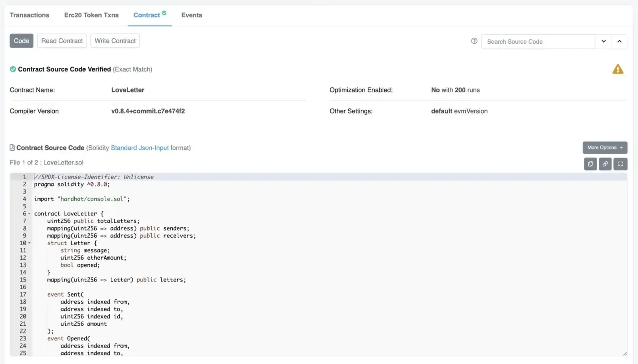Collapse the struct Letter code fold
Viewport: 638px width, 364px height.
click(x=30, y=243)
